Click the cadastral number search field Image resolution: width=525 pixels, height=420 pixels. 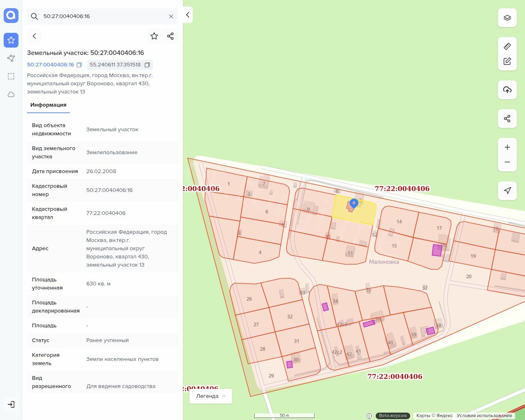(x=103, y=16)
